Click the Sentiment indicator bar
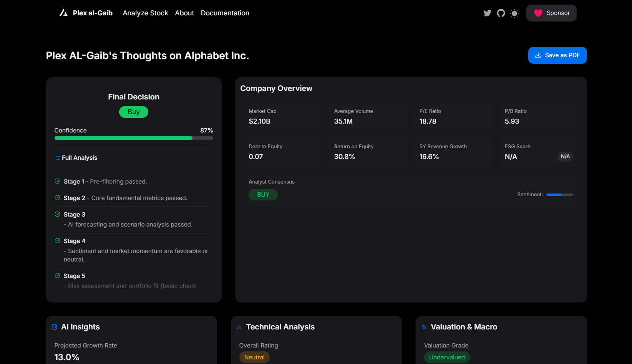 point(559,195)
